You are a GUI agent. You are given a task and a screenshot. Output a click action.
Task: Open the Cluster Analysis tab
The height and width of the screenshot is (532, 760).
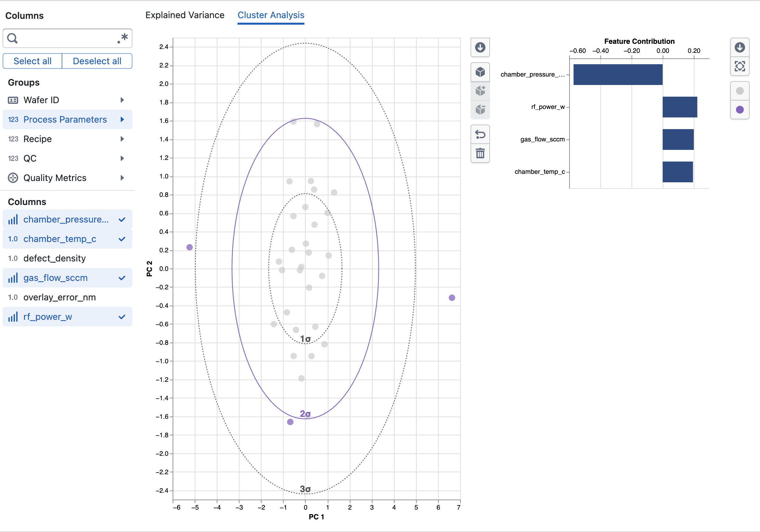pyautogui.click(x=271, y=15)
